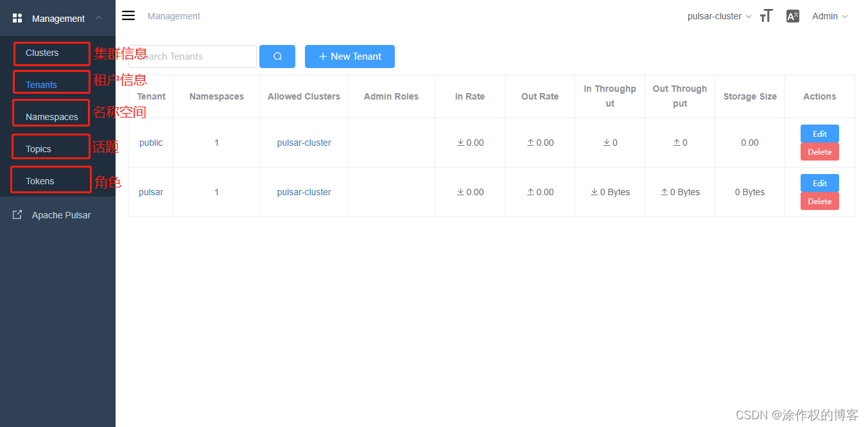The width and height of the screenshot is (868, 427).
Task: Click the Management breadcrumb
Action: tap(174, 16)
